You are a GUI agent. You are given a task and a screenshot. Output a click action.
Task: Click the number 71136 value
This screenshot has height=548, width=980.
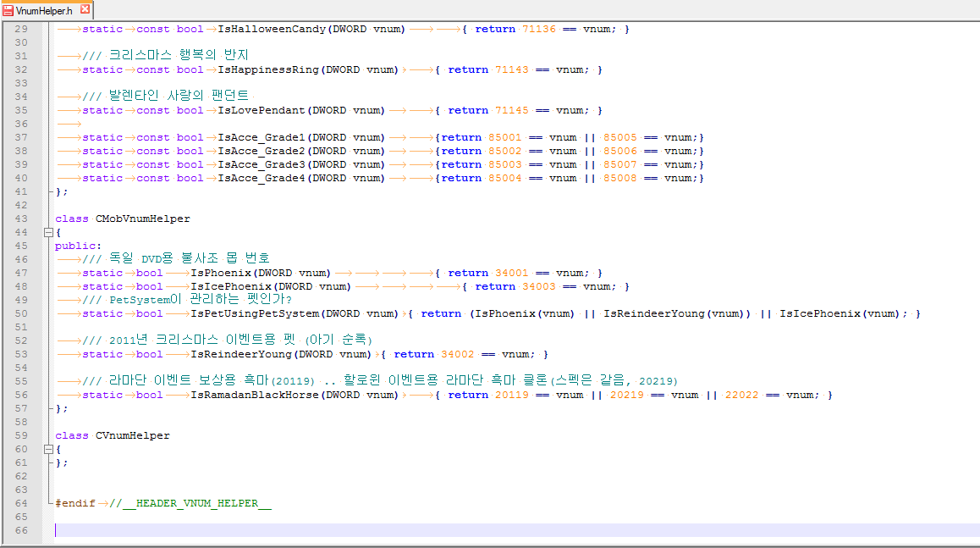[x=539, y=29]
